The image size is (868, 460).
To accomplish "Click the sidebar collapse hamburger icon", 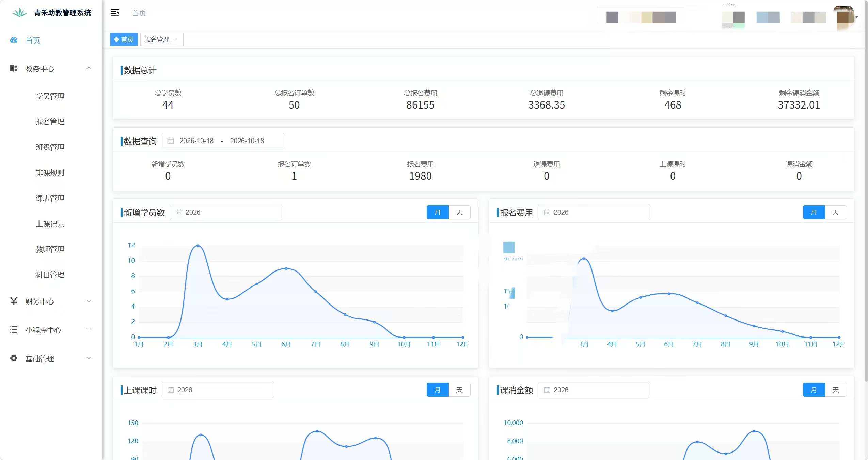I will tap(115, 13).
